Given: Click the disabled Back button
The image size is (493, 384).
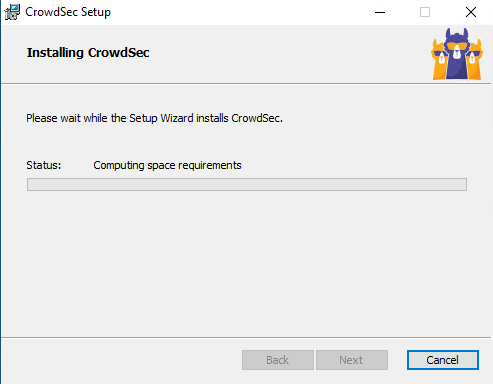Looking at the screenshot, I should 278,360.
